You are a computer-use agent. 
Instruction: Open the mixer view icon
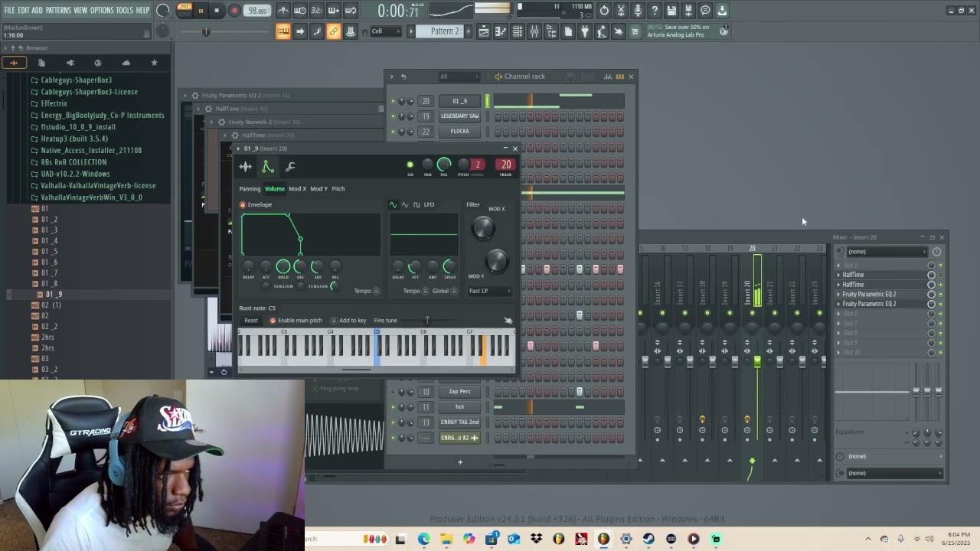534,31
